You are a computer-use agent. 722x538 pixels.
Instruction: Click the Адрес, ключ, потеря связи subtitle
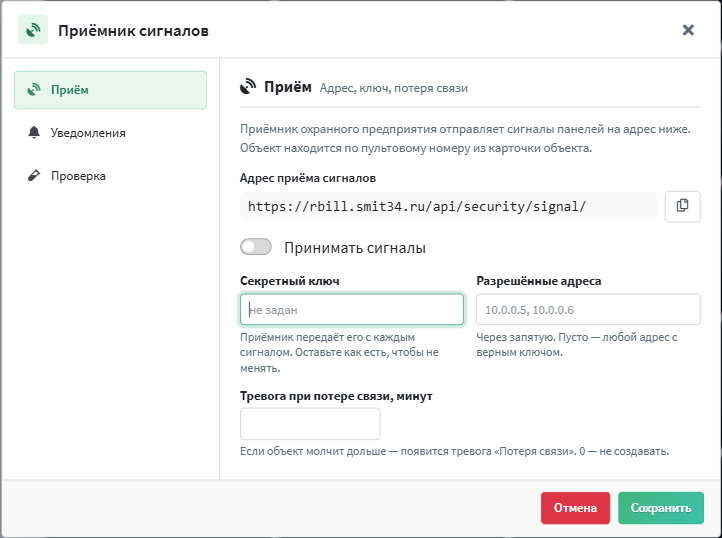(x=394, y=88)
